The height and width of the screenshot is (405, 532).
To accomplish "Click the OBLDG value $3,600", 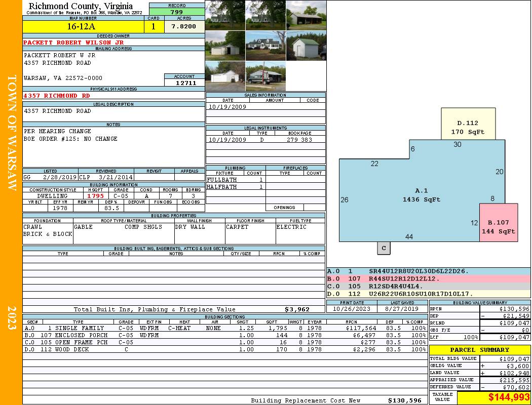I will pyautogui.click(x=518, y=366).
